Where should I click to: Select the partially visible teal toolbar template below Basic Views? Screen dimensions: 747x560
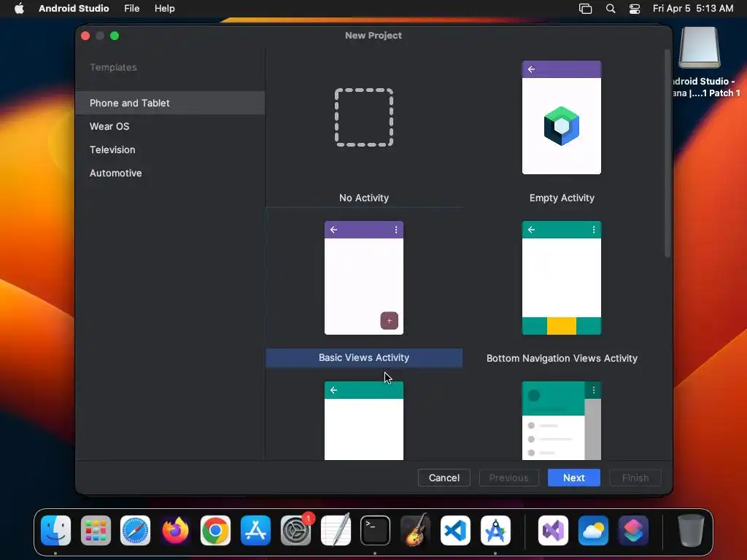point(364,421)
